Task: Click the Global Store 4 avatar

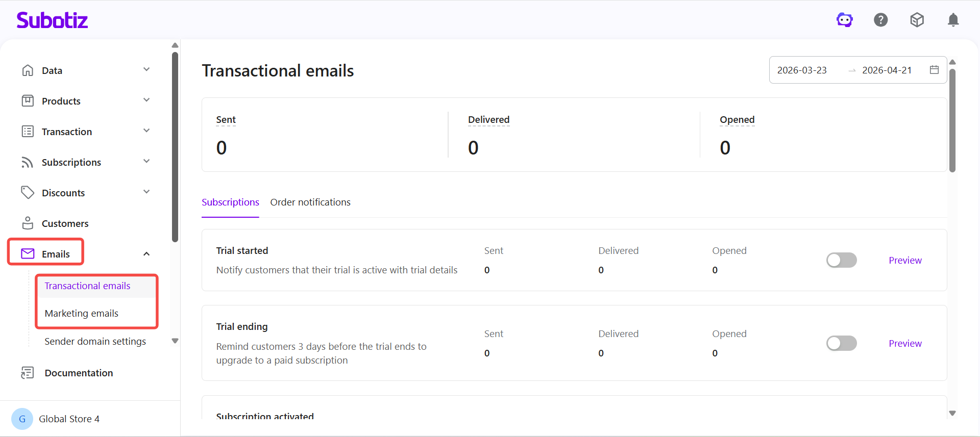Action: (x=22, y=419)
